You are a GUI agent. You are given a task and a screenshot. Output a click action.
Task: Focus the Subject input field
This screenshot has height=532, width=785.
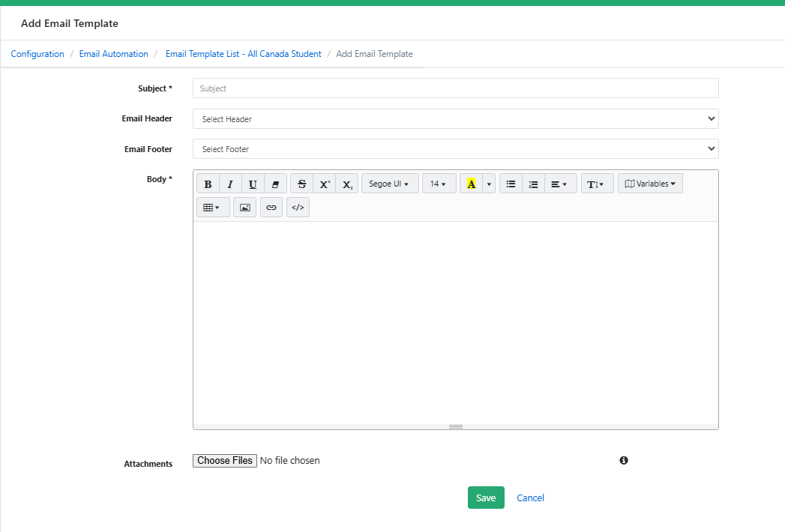point(455,88)
